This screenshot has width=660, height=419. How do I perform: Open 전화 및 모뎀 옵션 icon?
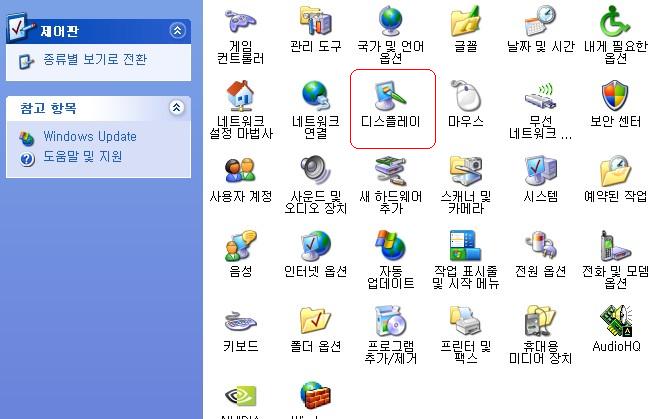pos(615,245)
